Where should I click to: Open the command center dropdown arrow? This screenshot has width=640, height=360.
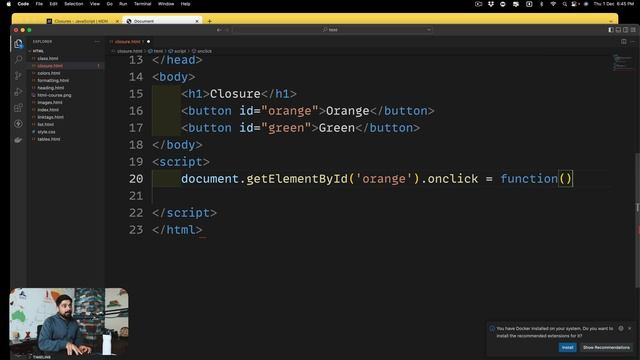[x=429, y=30]
